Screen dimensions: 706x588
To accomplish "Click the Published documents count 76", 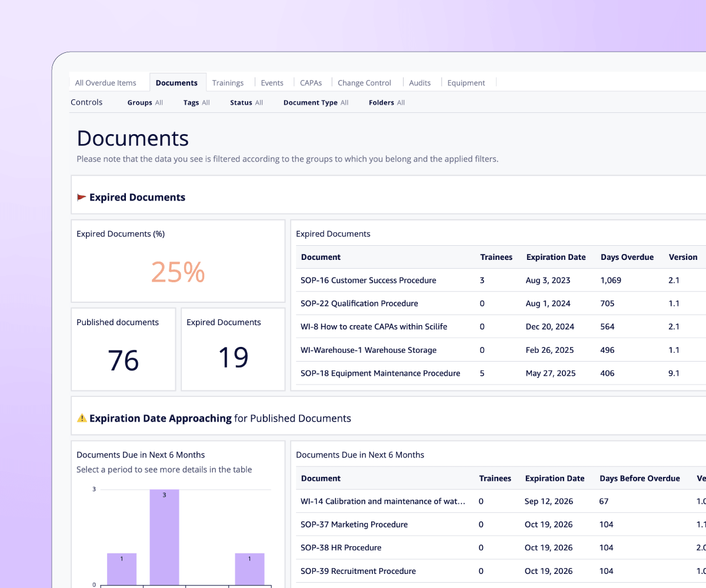I will [x=124, y=360].
